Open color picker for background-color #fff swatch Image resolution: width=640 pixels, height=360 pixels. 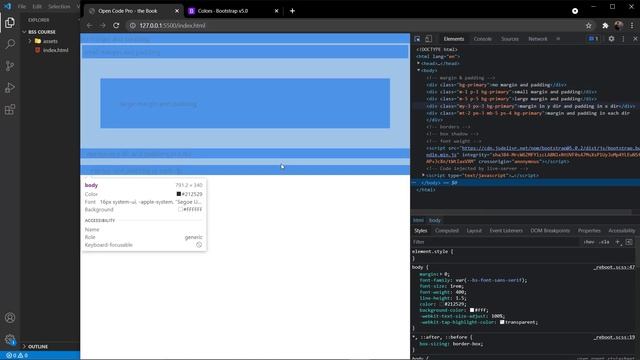(472, 310)
